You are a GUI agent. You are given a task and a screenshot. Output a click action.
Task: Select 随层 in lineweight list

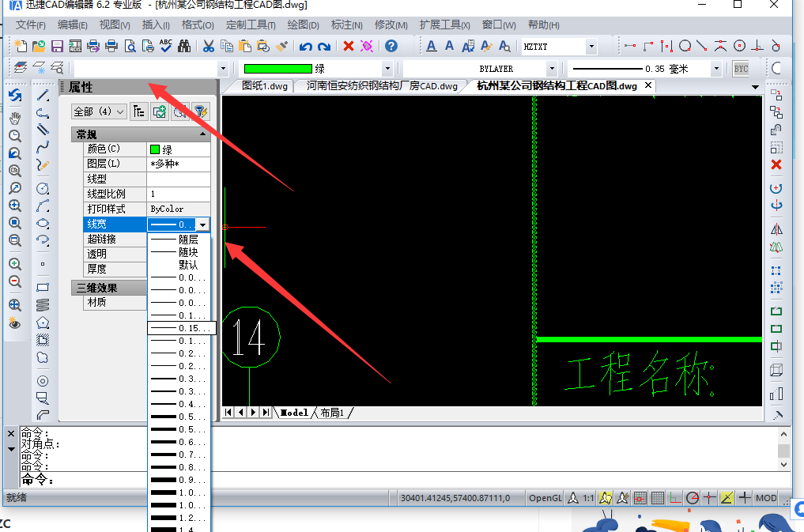pyautogui.click(x=179, y=240)
